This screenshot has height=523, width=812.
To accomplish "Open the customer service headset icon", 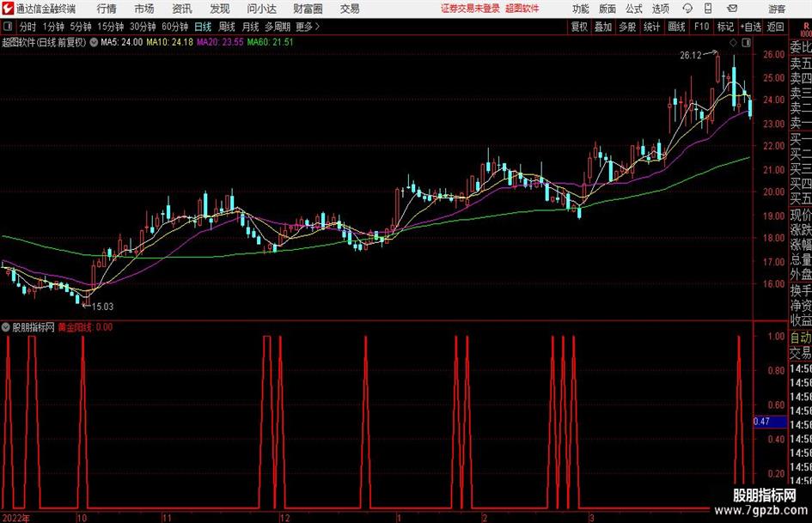I will click(687, 9).
